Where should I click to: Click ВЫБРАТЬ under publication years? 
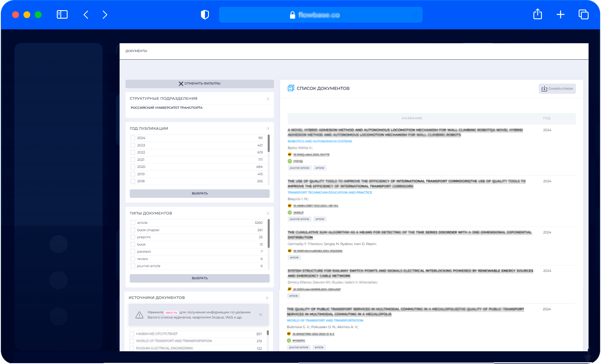click(200, 193)
